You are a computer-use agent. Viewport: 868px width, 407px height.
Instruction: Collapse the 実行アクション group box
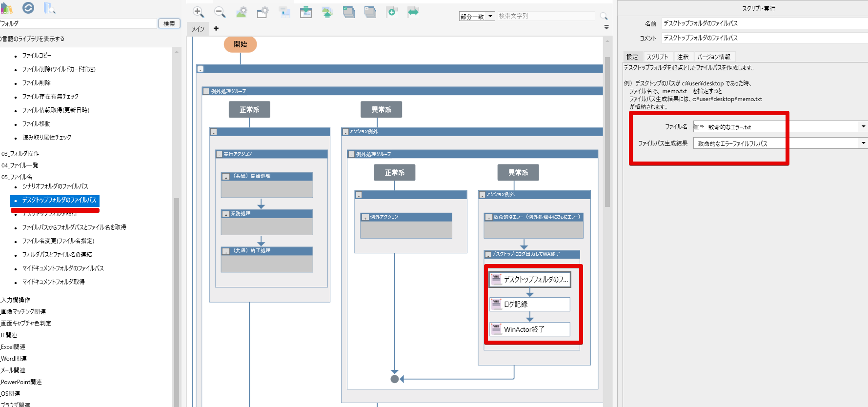(x=219, y=154)
